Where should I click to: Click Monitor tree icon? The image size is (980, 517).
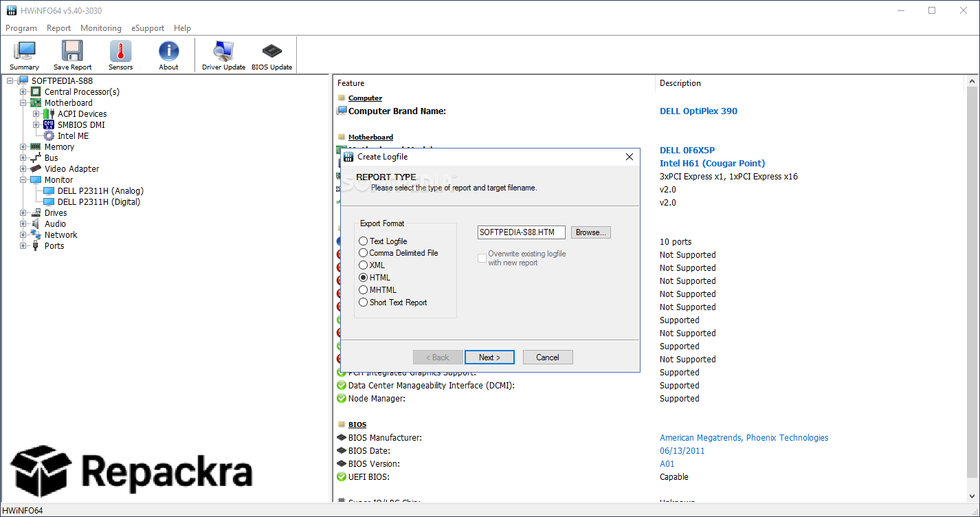click(x=36, y=180)
